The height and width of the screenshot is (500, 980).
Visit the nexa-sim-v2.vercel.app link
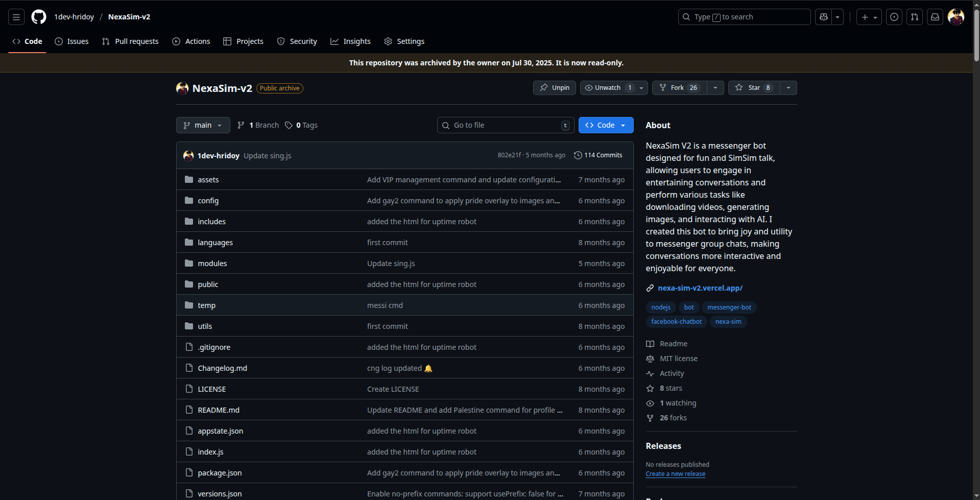700,288
